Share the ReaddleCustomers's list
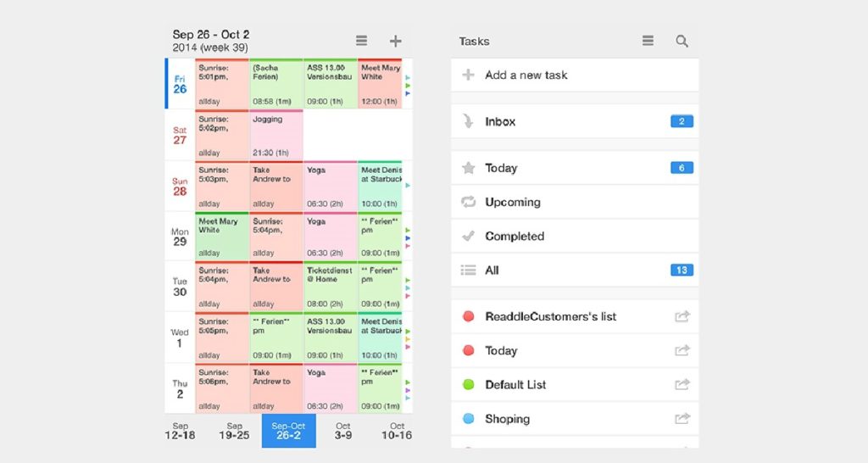This screenshot has width=868, height=463. coord(682,317)
